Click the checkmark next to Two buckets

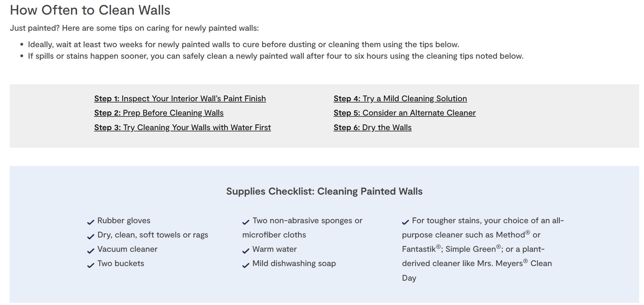(x=91, y=265)
